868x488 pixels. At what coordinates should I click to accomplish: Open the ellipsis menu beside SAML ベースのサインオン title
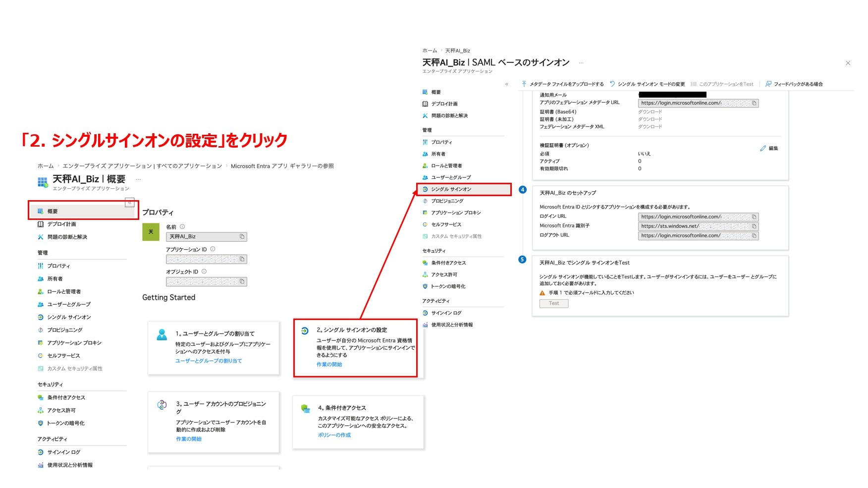coord(581,63)
